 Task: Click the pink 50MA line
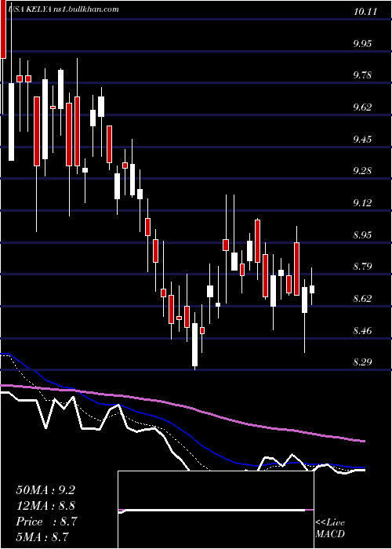(183, 406)
